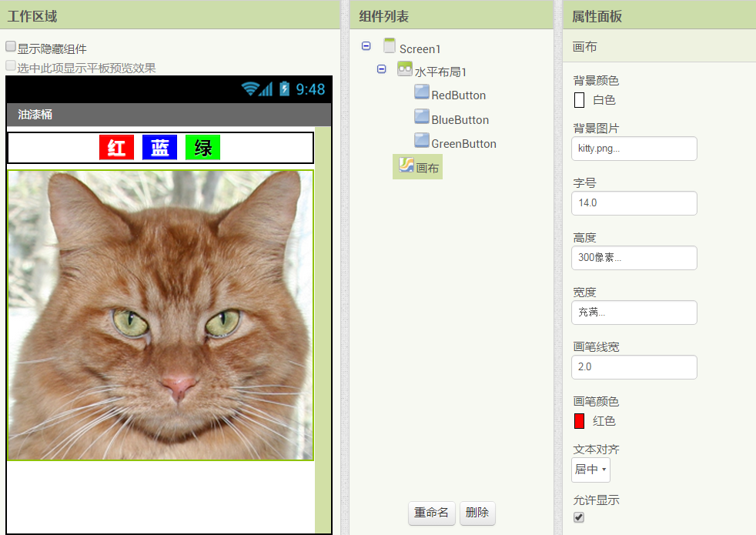Image resolution: width=756 pixels, height=535 pixels.
Task: Collapse the 水平布局1 tree node
Action: pyautogui.click(x=381, y=69)
